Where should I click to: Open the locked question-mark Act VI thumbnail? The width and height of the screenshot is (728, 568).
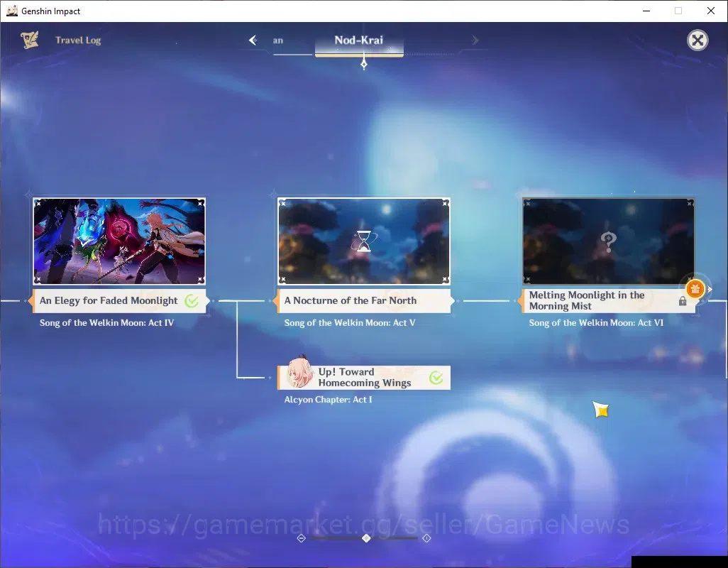(608, 241)
